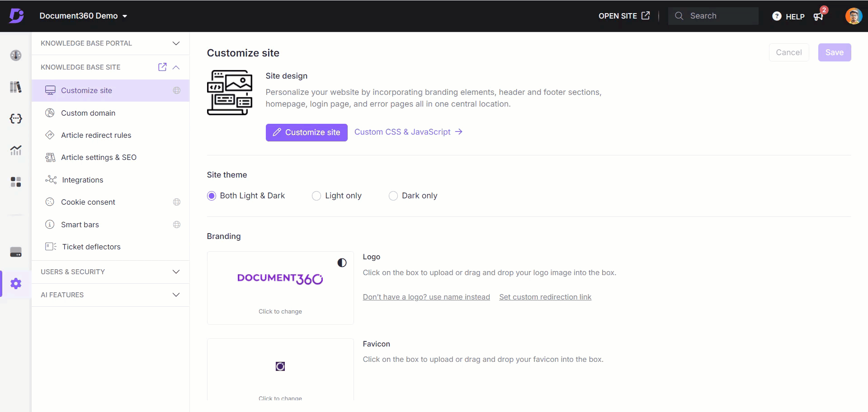Screen dimensions: 868x412
Task: Open Ticket deflectors menu item
Action: tap(110, 247)
